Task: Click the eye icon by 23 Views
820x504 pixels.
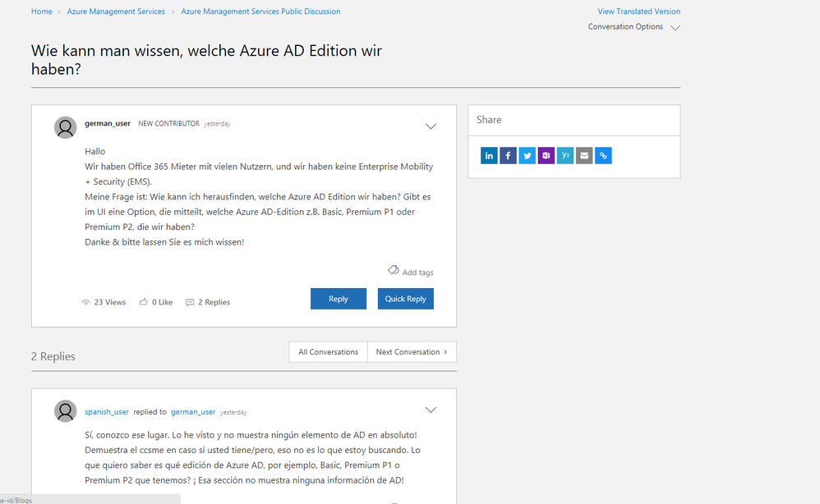Action: point(85,302)
